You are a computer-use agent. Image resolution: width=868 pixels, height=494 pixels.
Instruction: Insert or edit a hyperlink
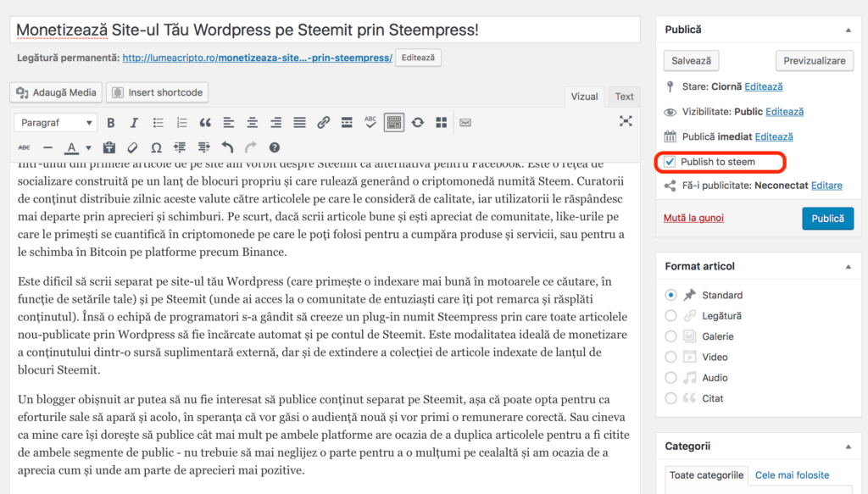(323, 123)
